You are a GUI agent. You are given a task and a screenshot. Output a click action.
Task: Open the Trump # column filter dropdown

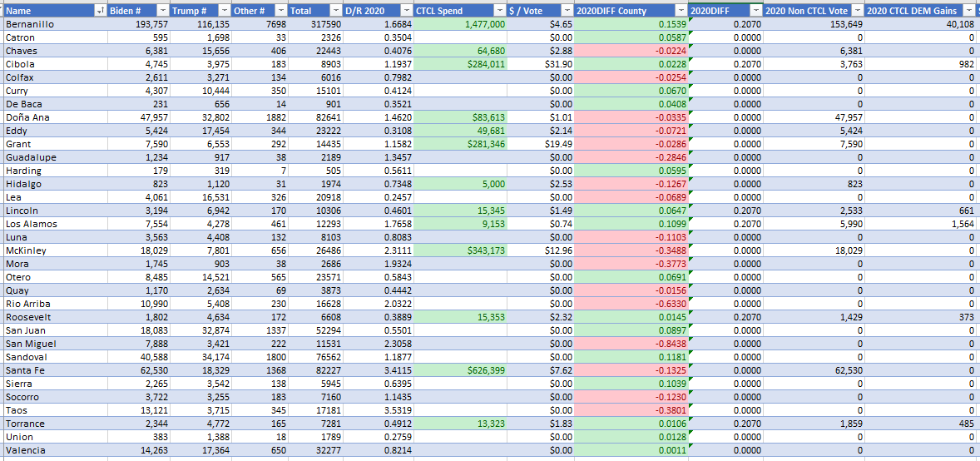224,12
